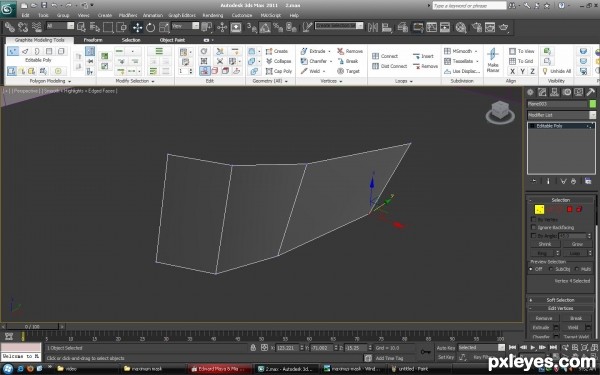The width and height of the screenshot is (600, 375).
Task: Click the Render teapot icon
Action: click(x=504, y=27)
